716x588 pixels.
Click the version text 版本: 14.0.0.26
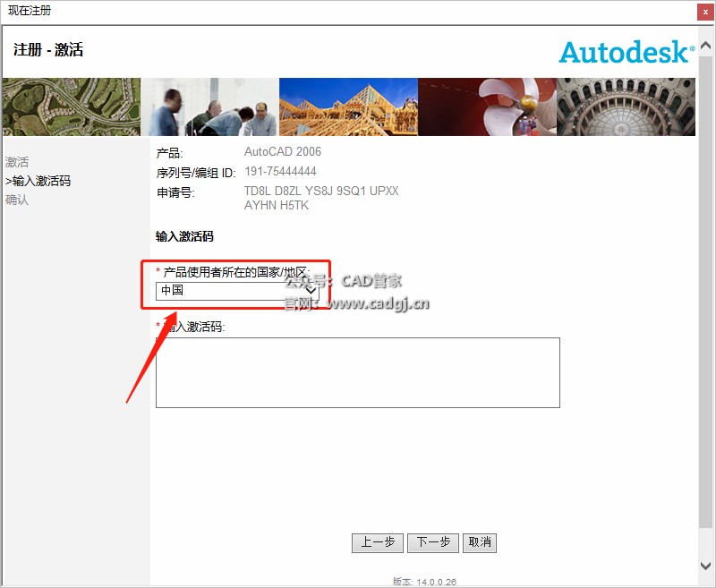(x=424, y=582)
